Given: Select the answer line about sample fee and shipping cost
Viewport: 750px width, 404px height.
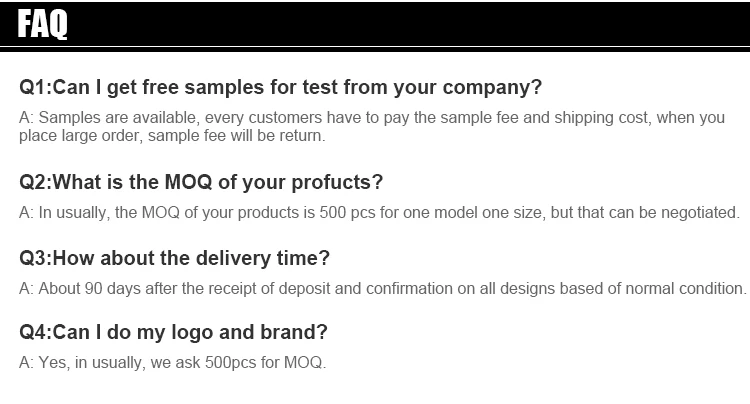Looking at the screenshot, I should pyautogui.click(x=372, y=117).
